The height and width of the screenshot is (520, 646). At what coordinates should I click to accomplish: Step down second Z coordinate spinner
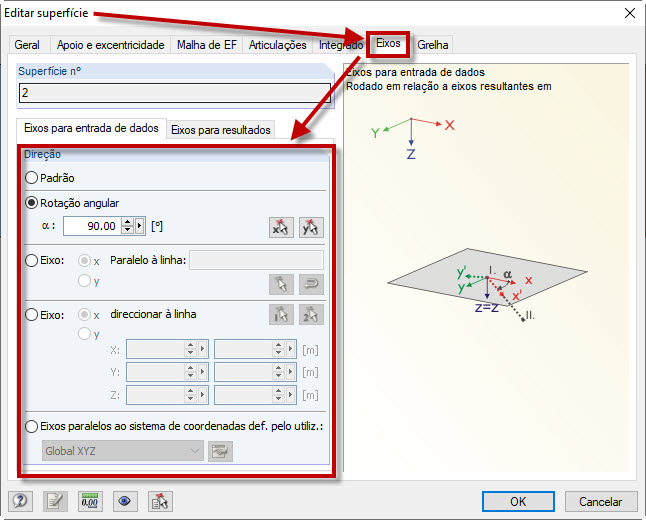click(279, 399)
